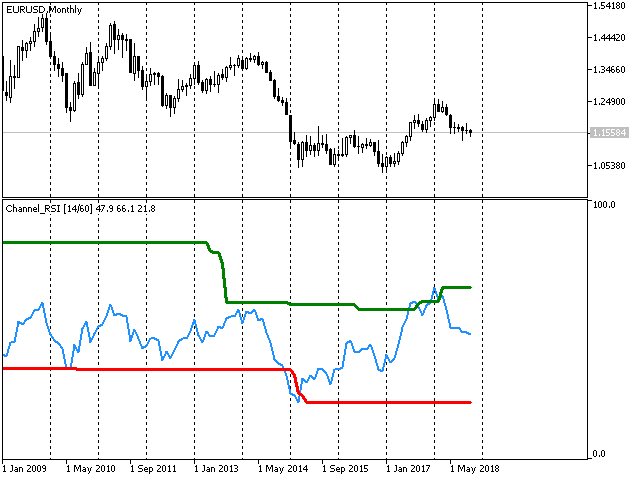
Task: Click the current price tag 1.15584
Action: (610, 132)
